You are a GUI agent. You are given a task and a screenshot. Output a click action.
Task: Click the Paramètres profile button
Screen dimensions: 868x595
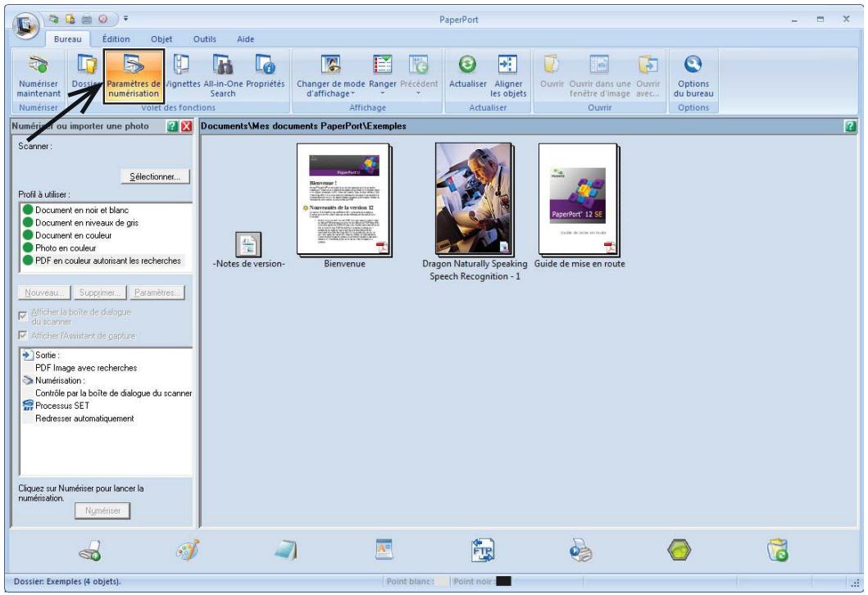click(157, 293)
